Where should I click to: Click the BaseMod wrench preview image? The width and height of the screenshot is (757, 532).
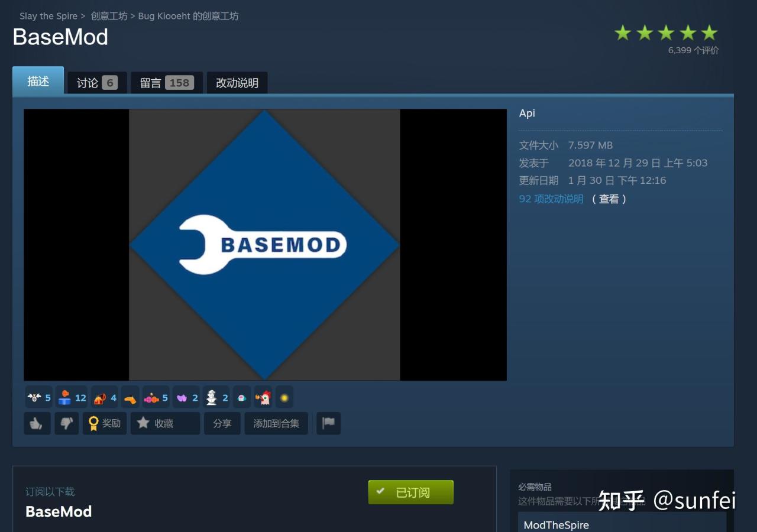(265, 245)
